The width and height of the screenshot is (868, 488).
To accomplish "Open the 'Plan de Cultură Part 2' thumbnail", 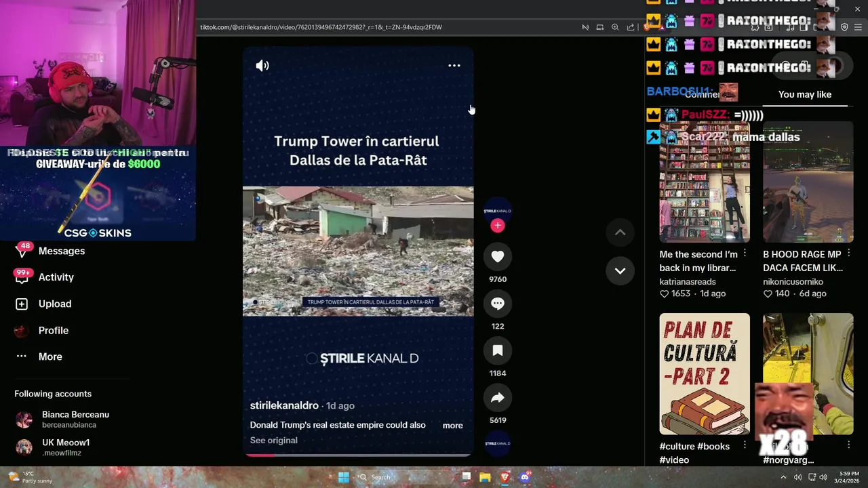I will (x=705, y=373).
